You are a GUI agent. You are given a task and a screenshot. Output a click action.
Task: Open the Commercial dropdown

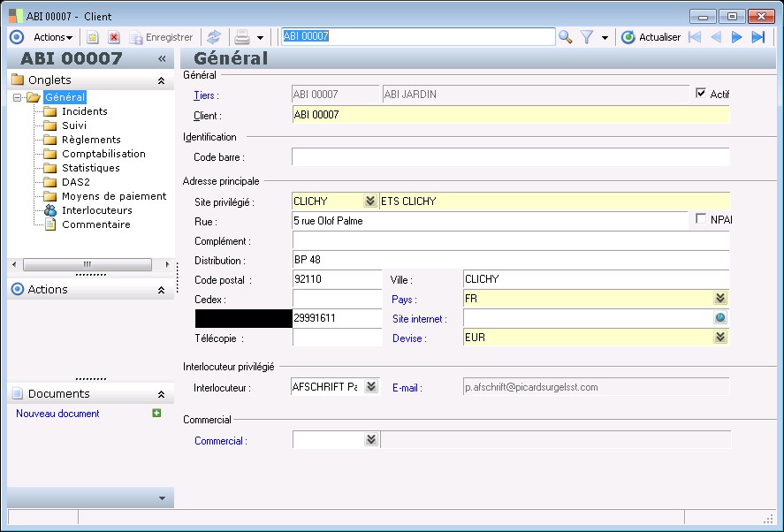pyautogui.click(x=369, y=439)
